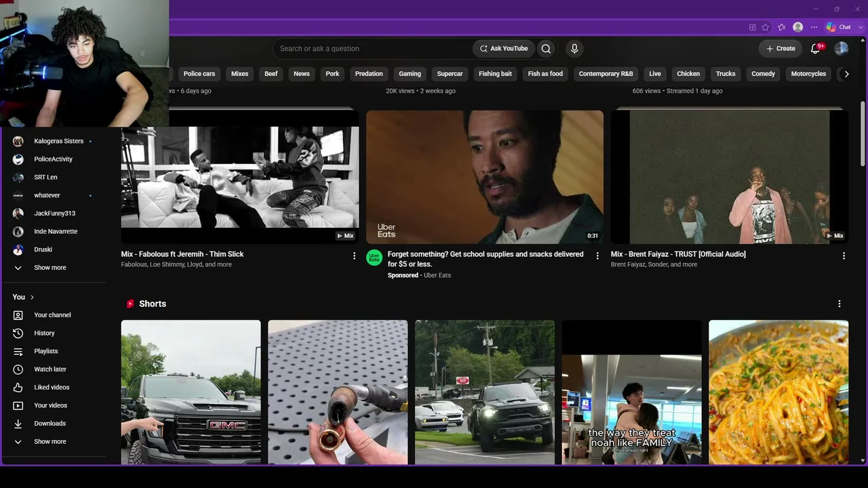The width and height of the screenshot is (868, 488).
Task: Choose the Contemporary R&B chip
Action: pos(606,74)
